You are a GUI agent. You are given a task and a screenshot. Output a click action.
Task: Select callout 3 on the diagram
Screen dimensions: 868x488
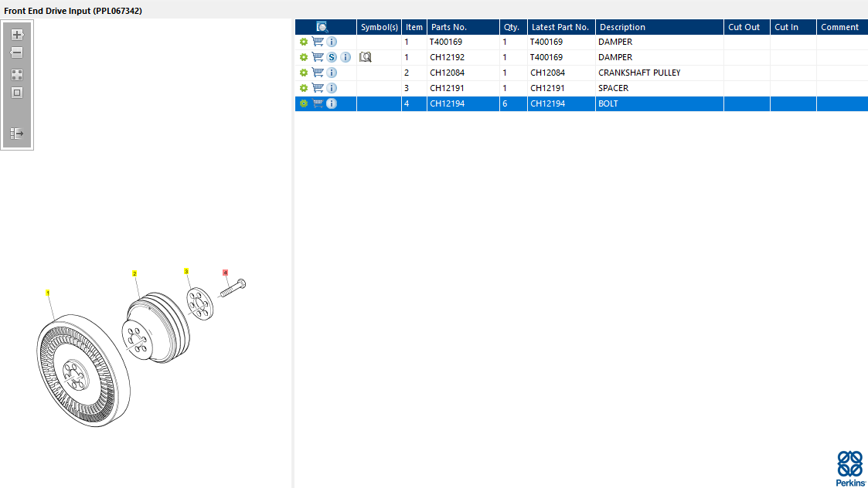186,271
